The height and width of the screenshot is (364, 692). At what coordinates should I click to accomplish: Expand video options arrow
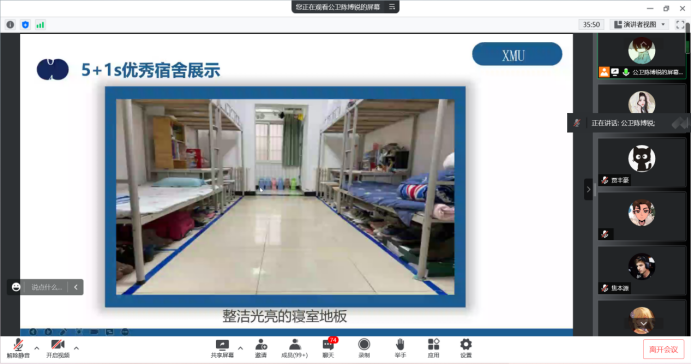point(76,348)
